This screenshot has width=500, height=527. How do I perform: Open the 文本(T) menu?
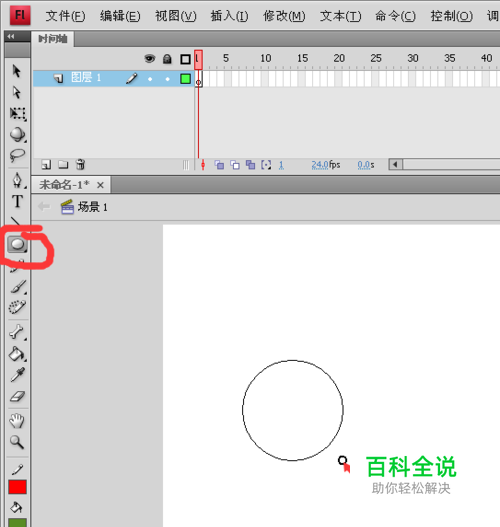340,15
